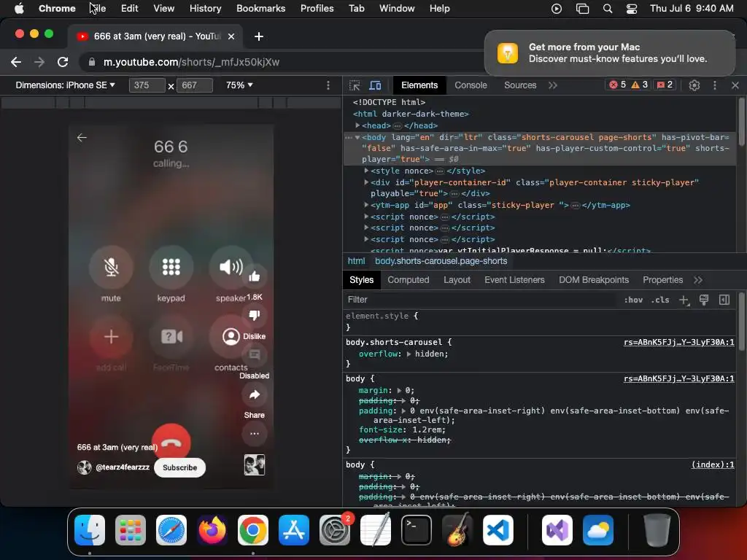Open rs=ABnK5FJj source link for body.shorts-carousel

[x=679, y=343]
